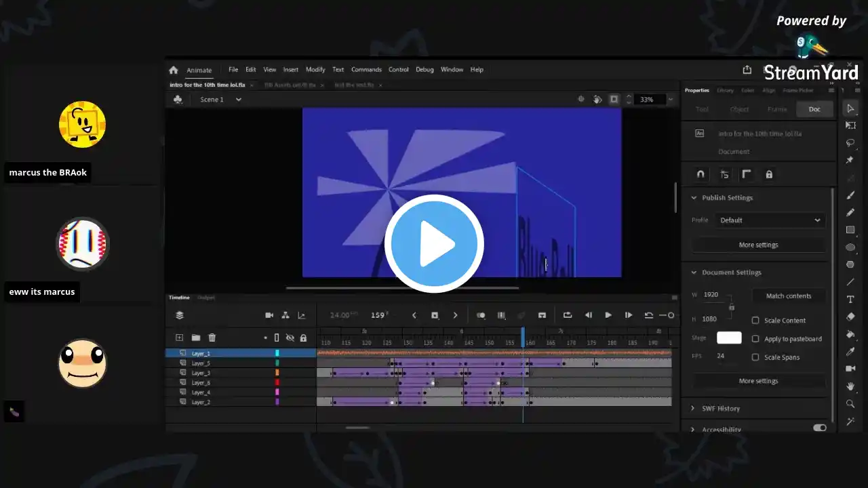Click the Stage color white swatch
The width and height of the screenshot is (868, 488).
729,338
